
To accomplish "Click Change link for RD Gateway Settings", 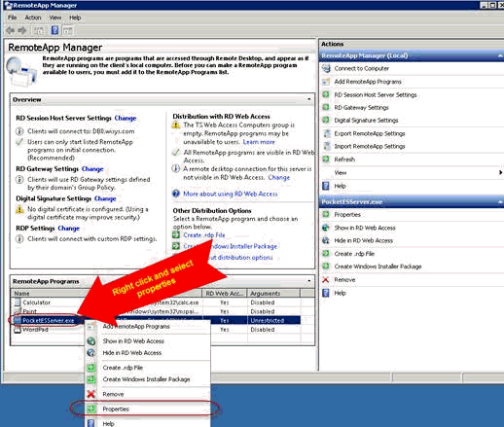I will click(92, 169).
